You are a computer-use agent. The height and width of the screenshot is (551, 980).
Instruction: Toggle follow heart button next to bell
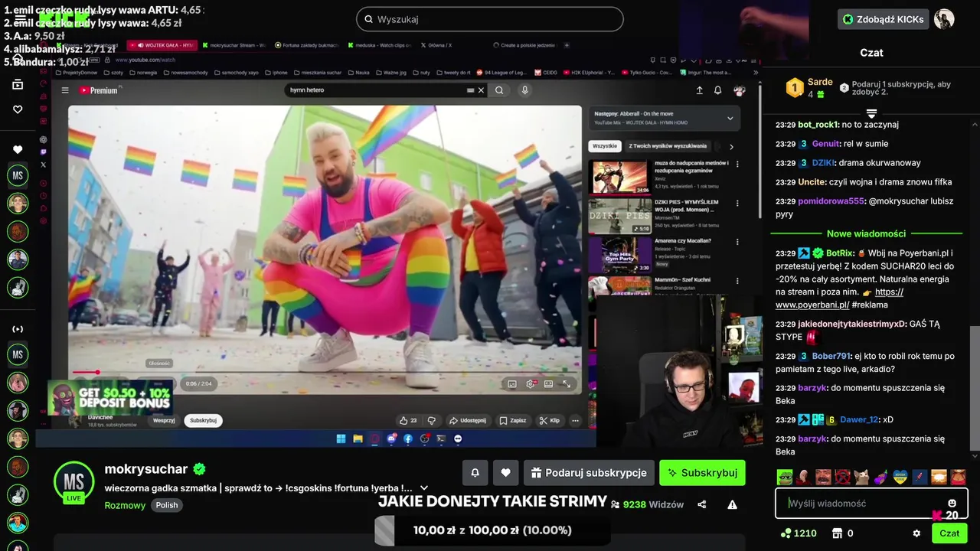tap(505, 473)
